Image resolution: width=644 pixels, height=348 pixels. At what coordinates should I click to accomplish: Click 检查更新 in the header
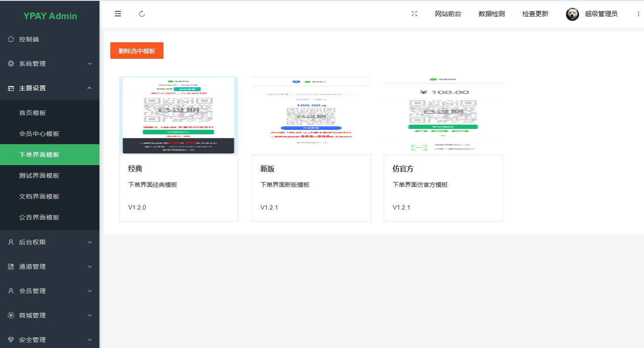[535, 14]
